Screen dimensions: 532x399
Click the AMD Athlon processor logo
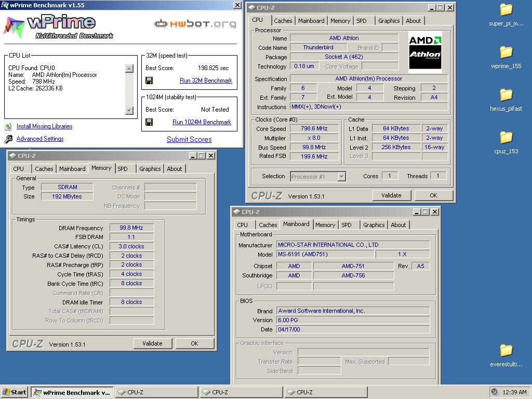click(x=425, y=52)
